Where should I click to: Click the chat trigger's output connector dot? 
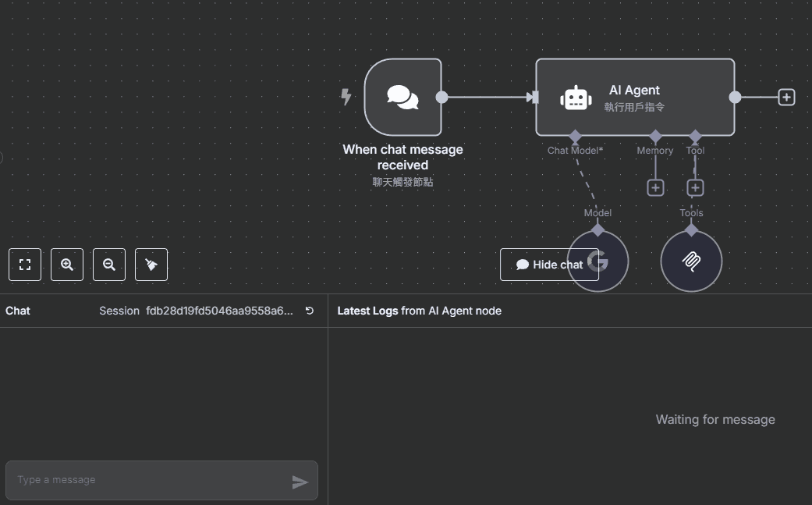(x=441, y=98)
